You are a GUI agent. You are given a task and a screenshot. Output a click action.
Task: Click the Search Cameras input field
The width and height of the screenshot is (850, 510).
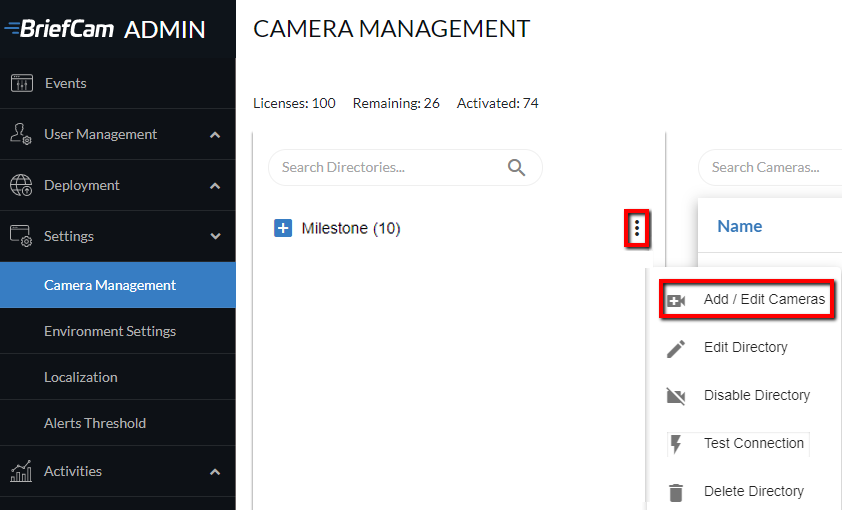(770, 167)
